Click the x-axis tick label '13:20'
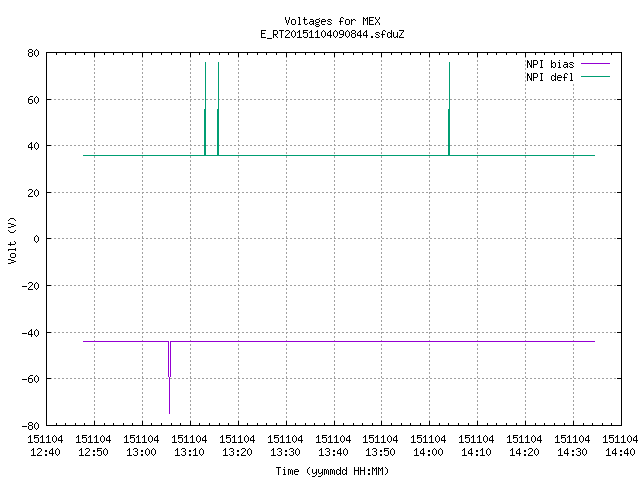Image resolution: width=640 pixels, height=480 pixels. 237,452
